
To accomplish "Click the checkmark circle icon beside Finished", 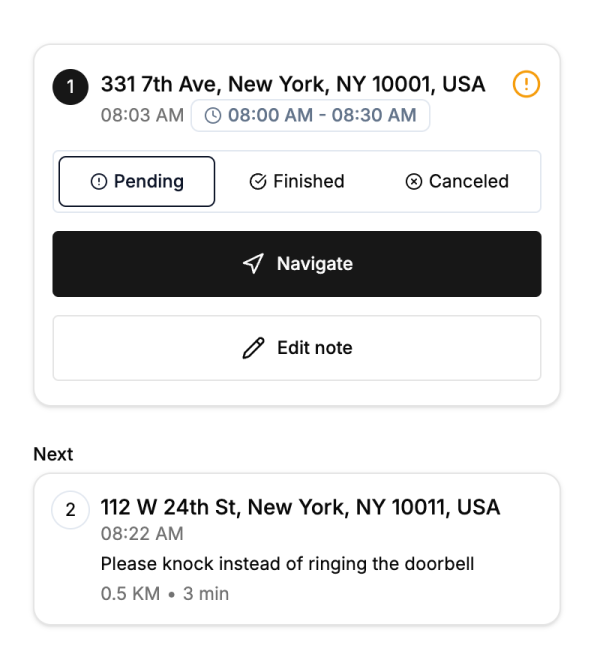I will (x=258, y=181).
